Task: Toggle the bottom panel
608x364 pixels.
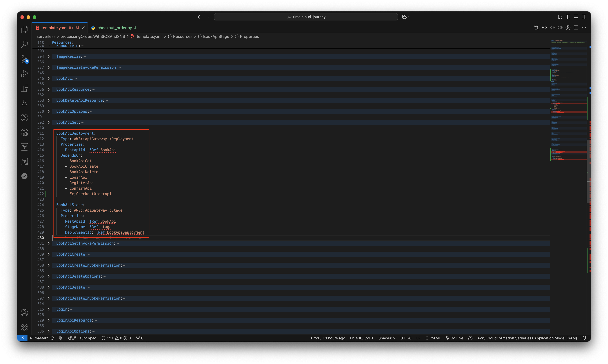Action: pos(576,17)
